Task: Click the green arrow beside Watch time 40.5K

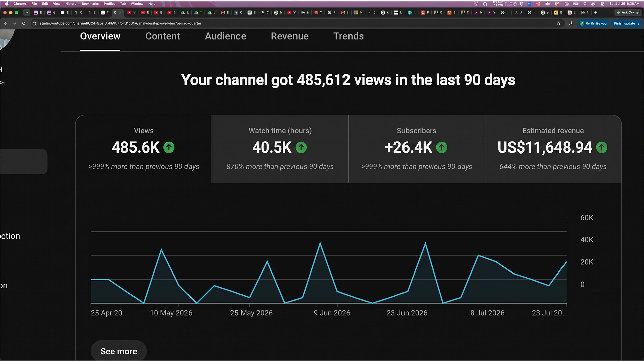Action: tap(301, 147)
